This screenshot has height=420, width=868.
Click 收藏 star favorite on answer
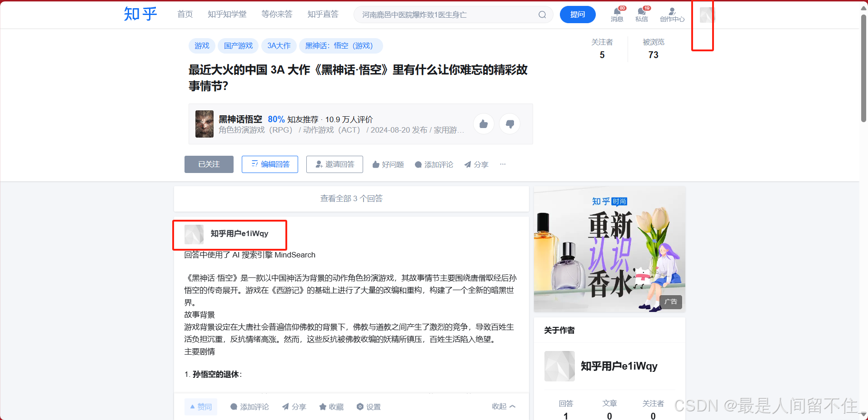click(331, 407)
